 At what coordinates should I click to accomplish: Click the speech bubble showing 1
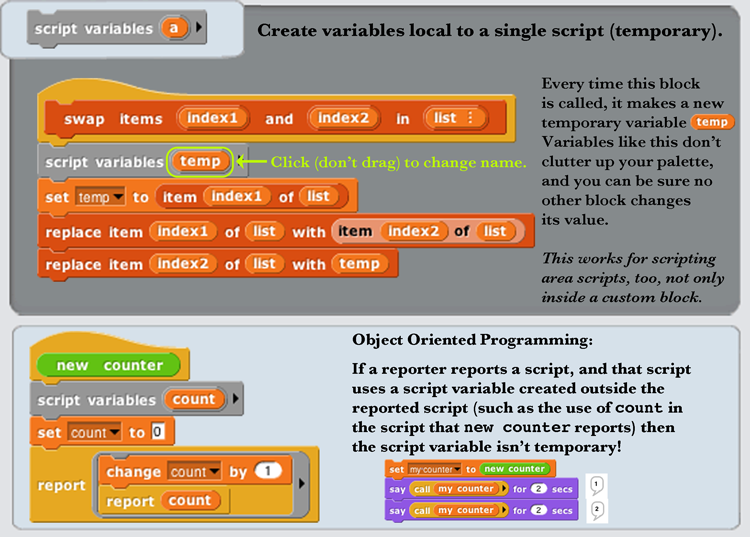coord(596,488)
